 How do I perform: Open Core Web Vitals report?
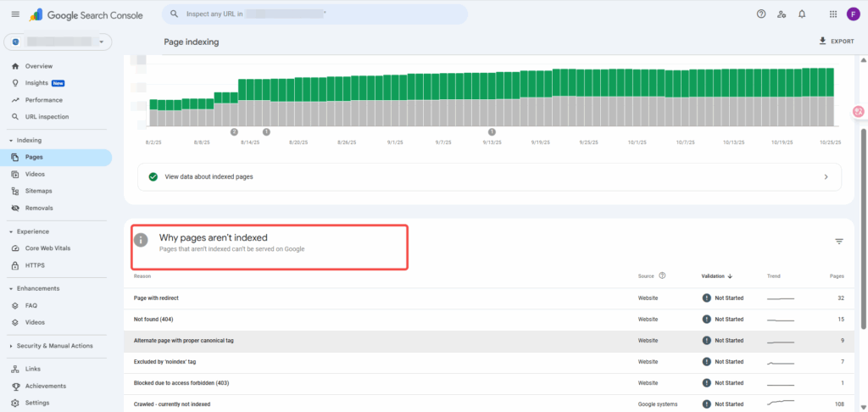(x=47, y=248)
